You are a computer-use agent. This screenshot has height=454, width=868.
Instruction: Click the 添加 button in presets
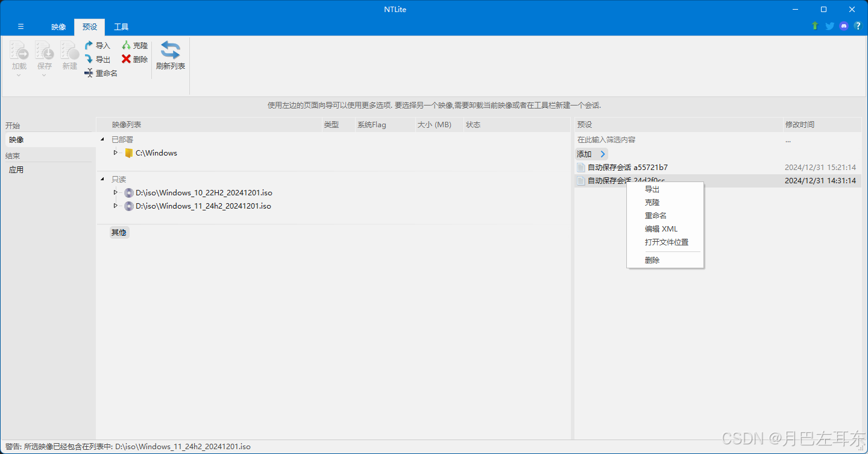[584, 154]
